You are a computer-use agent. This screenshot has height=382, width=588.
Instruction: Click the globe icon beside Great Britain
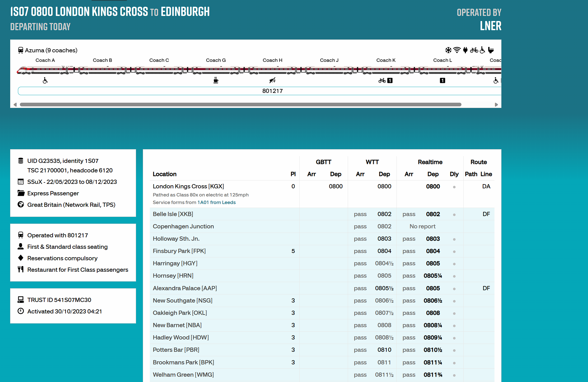(x=21, y=205)
